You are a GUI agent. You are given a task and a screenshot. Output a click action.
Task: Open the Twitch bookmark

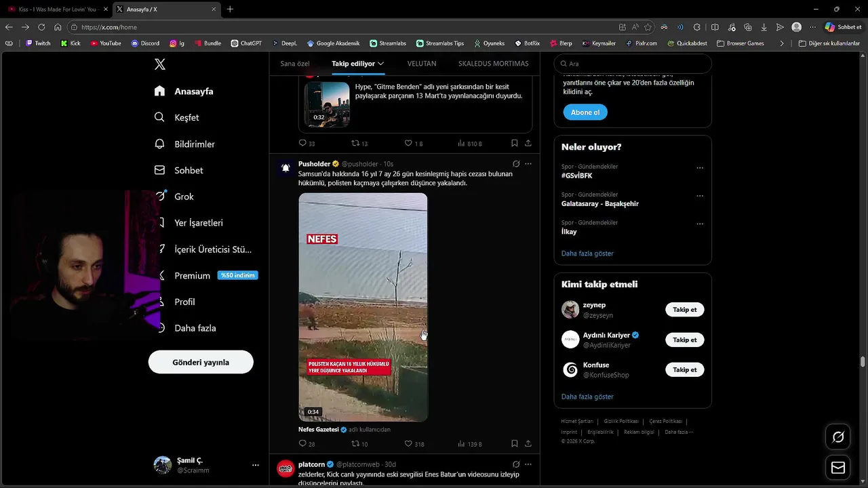38,43
